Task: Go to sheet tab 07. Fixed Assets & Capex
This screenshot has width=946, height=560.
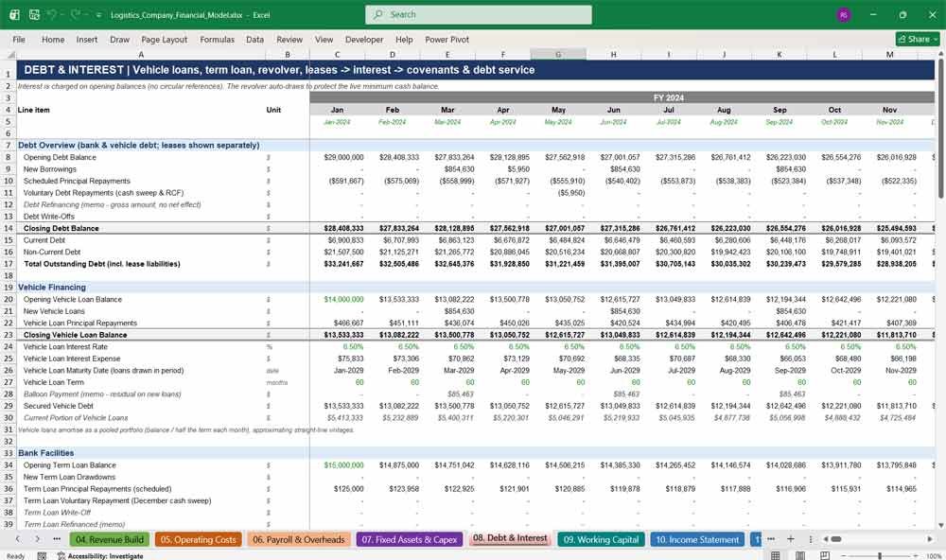Action: [x=410, y=539]
